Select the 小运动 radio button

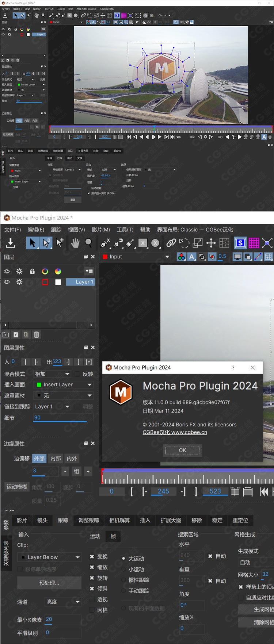(124, 570)
